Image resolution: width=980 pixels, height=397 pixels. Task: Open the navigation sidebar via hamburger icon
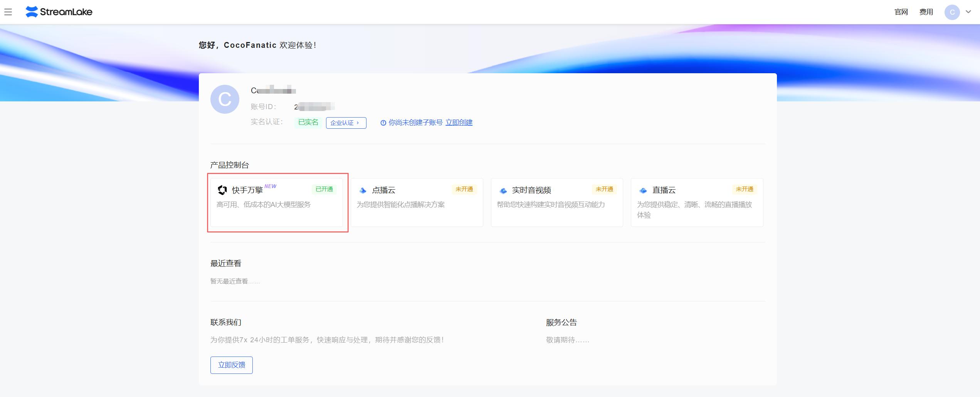(x=8, y=12)
